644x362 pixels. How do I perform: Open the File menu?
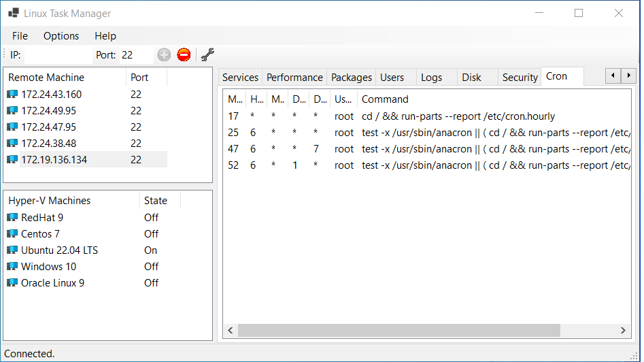20,36
